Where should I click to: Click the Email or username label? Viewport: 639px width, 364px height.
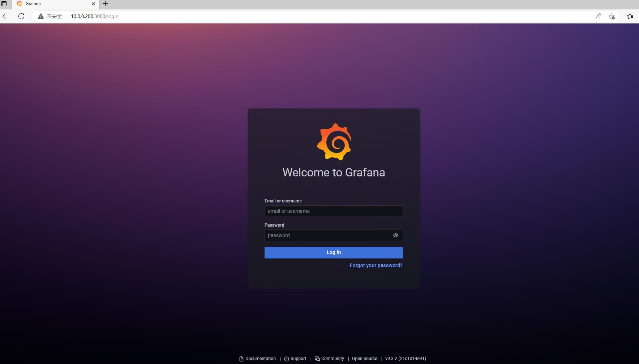click(283, 201)
